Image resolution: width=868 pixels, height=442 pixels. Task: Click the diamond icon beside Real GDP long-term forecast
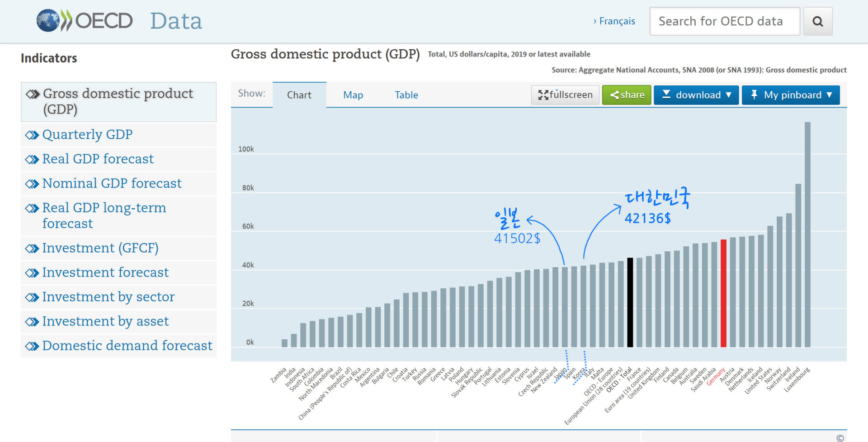(32, 208)
